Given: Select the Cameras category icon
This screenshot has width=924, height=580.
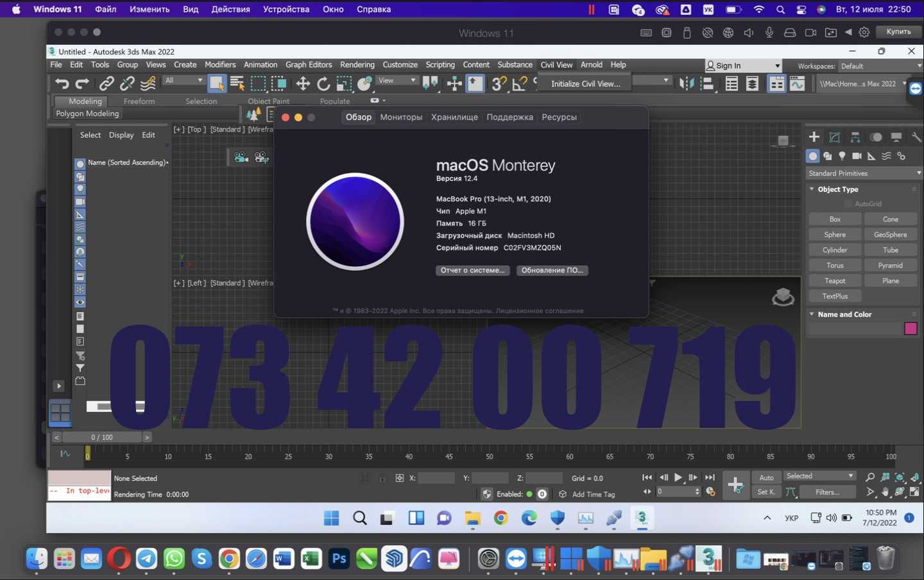Looking at the screenshot, I should pyautogui.click(x=857, y=156).
